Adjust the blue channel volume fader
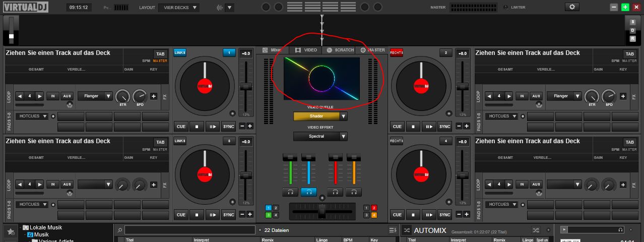Viewport: 644px width, 242px height. pos(309,158)
